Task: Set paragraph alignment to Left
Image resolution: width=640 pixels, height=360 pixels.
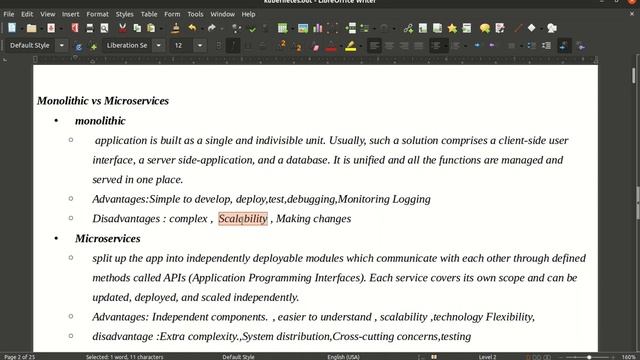Action: [x=374, y=46]
